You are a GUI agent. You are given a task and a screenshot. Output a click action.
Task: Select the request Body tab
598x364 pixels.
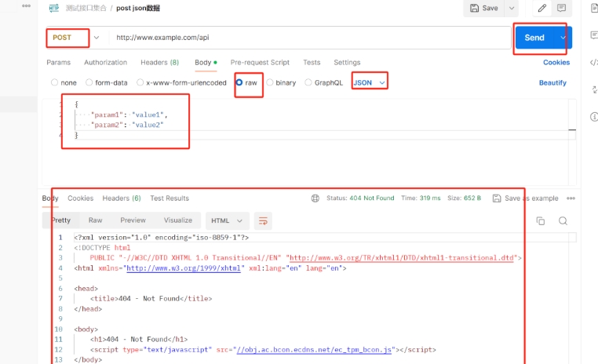[206, 63]
